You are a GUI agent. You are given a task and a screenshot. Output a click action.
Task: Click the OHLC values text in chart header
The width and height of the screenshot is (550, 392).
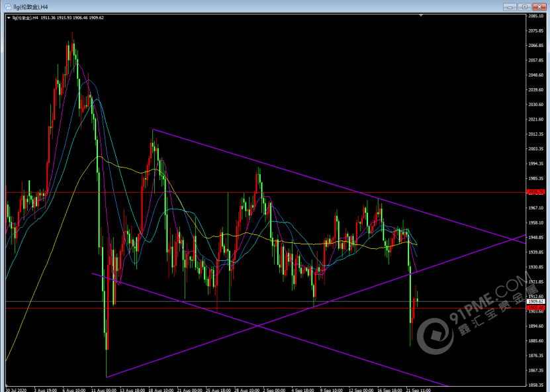[71, 18]
